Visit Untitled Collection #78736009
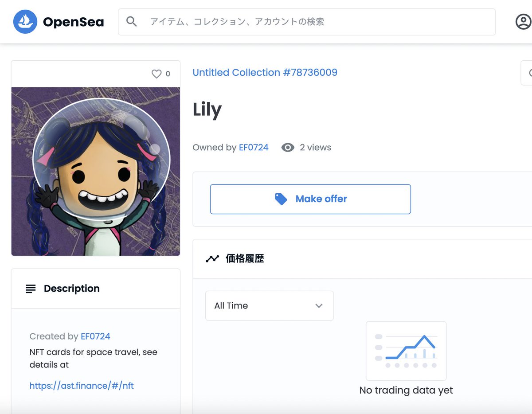This screenshot has width=532, height=414. pyautogui.click(x=265, y=72)
